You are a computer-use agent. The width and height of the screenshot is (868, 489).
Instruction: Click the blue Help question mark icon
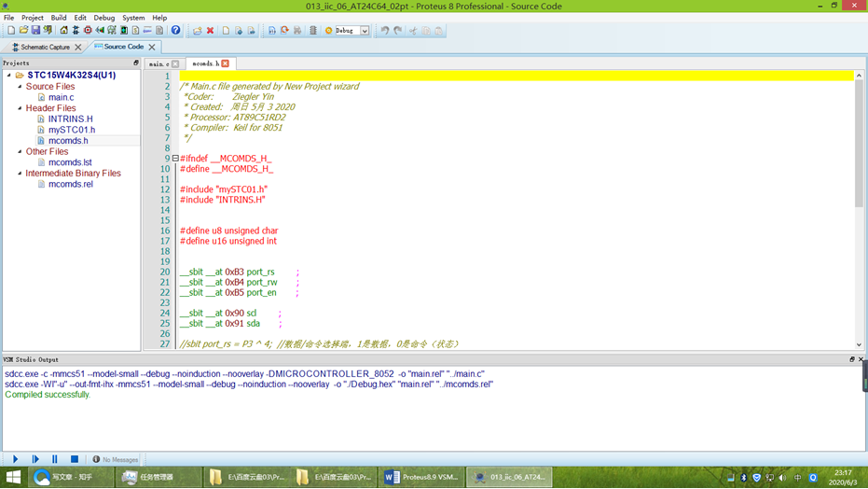175,31
